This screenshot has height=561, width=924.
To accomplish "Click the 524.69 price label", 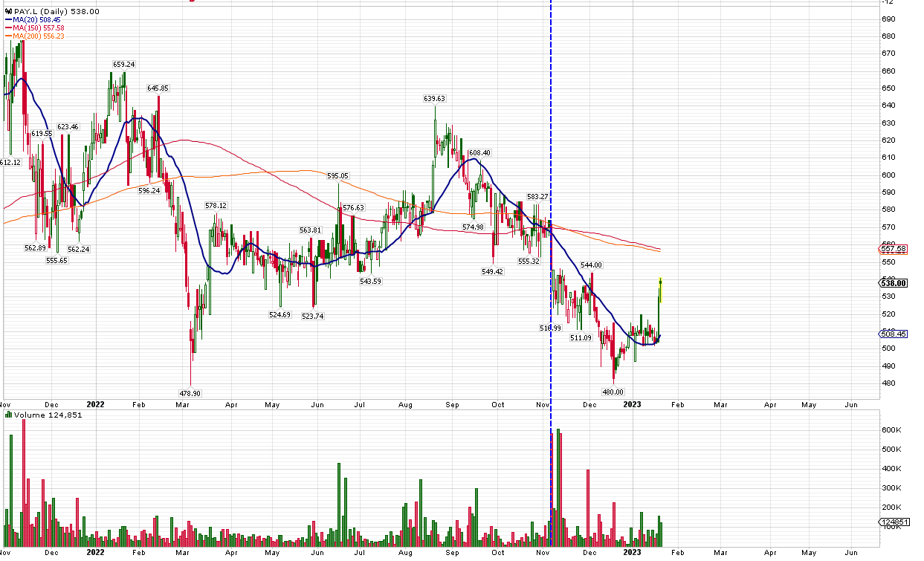I will click(280, 315).
